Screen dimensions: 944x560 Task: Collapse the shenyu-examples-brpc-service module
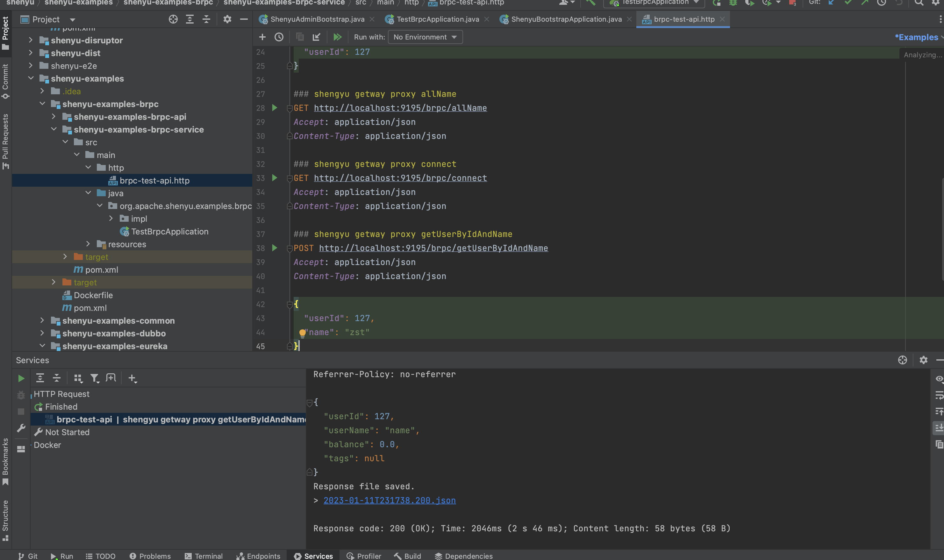(x=54, y=129)
